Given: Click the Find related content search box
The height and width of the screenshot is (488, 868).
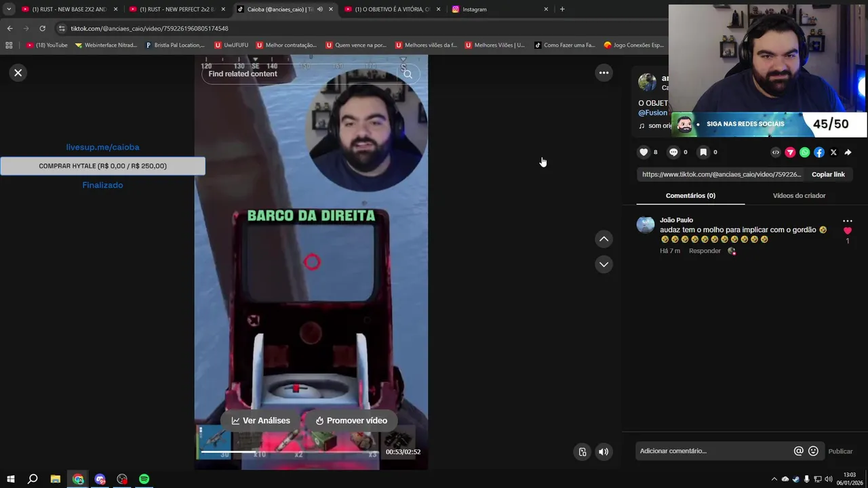Looking at the screenshot, I should click(298, 74).
